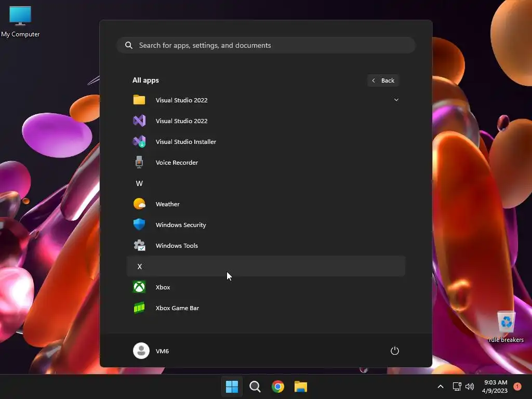532x399 pixels.
Task: Click the Weather label text
Action: click(168, 204)
